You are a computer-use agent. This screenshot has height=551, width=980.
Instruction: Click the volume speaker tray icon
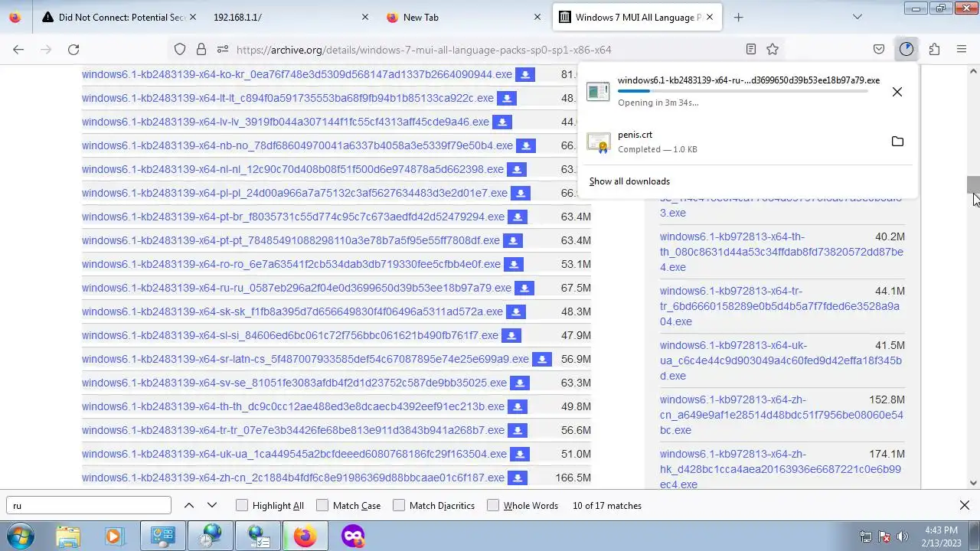coord(902,537)
